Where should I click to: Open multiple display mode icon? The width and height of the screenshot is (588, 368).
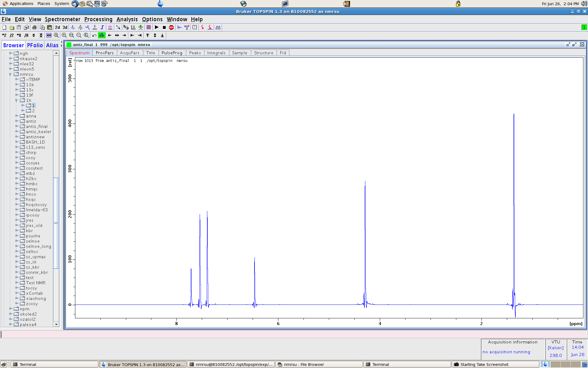tap(110, 27)
